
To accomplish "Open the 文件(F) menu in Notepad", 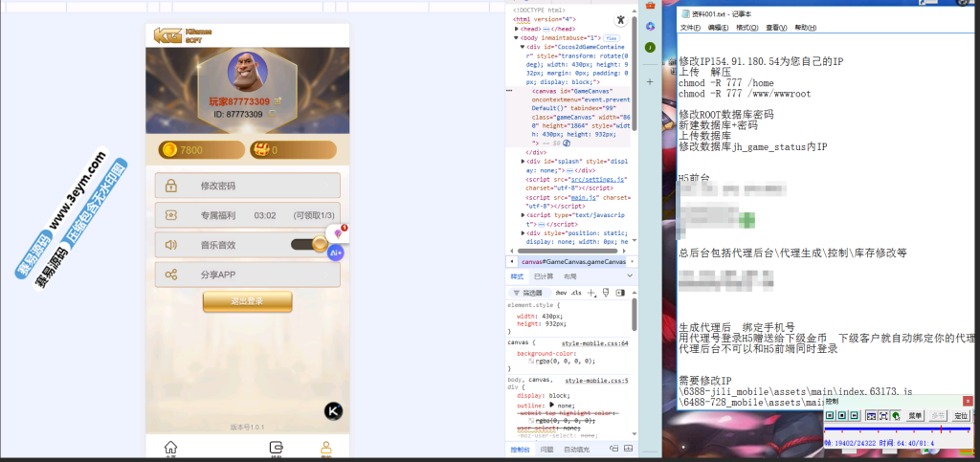I will pyautogui.click(x=690, y=28).
